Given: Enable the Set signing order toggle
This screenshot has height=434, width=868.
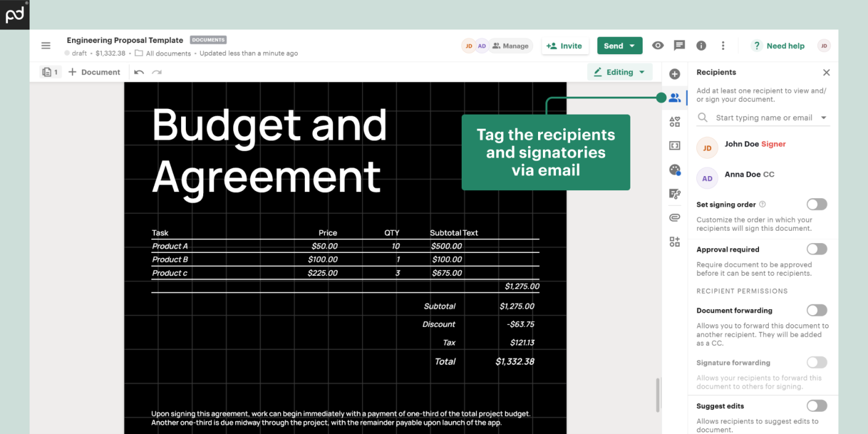Looking at the screenshot, I should (x=817, y=204).
